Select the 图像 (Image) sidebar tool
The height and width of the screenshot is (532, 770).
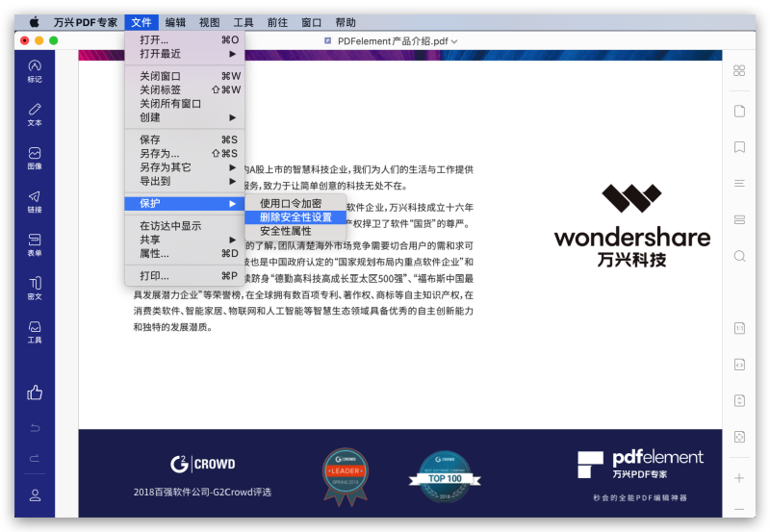[35, 158]
